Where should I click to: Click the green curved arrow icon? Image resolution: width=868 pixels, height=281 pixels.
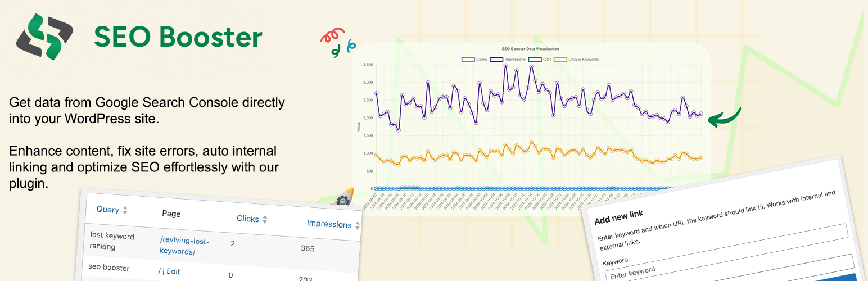tap(724, 117)
